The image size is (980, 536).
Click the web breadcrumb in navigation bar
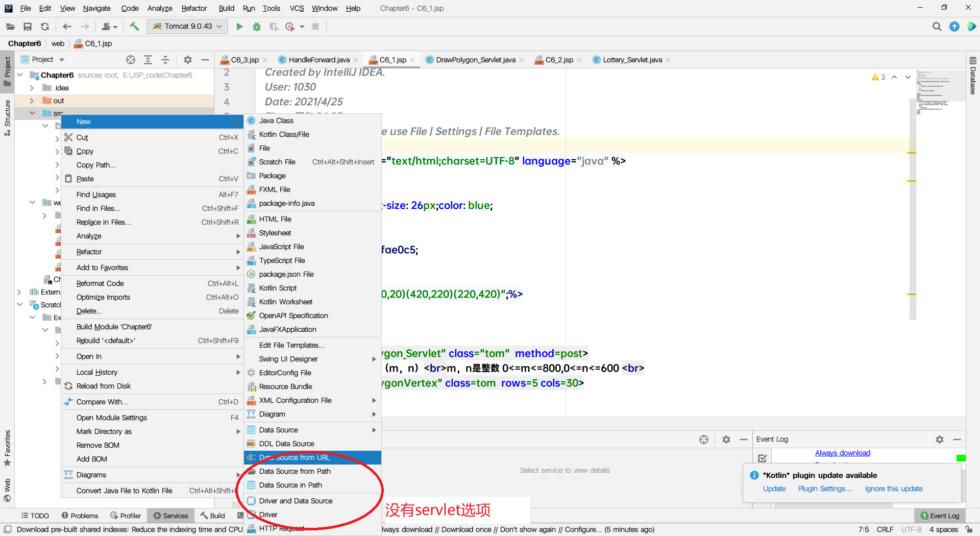[58, 43]
